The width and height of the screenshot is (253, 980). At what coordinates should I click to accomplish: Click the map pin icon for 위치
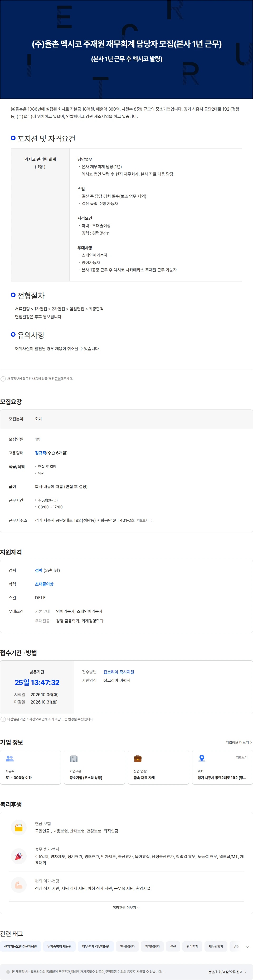[x=202, y=758]
